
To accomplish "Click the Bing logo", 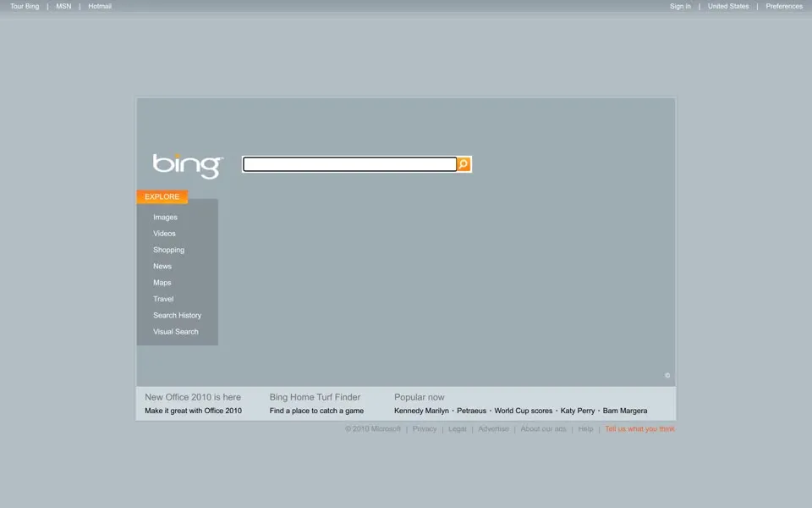I will pos(188,167).
